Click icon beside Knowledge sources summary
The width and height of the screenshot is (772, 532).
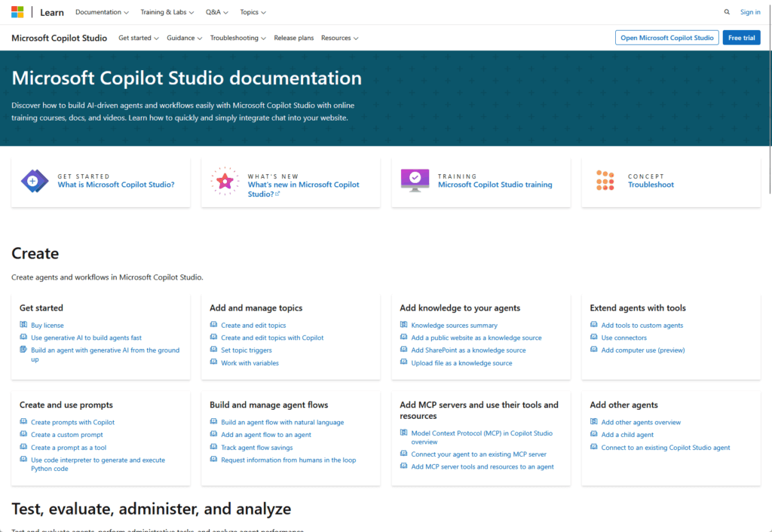pyautogui.click(x=403, y=324)
